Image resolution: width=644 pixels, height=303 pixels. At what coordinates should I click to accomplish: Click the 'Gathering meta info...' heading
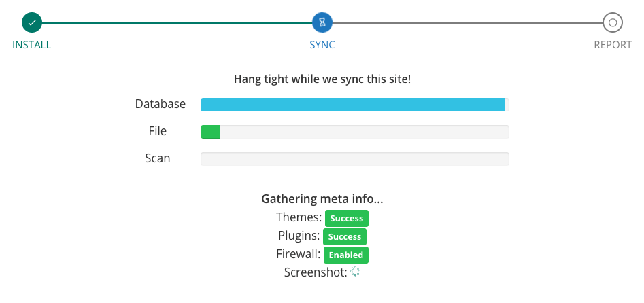click(322, 199)
